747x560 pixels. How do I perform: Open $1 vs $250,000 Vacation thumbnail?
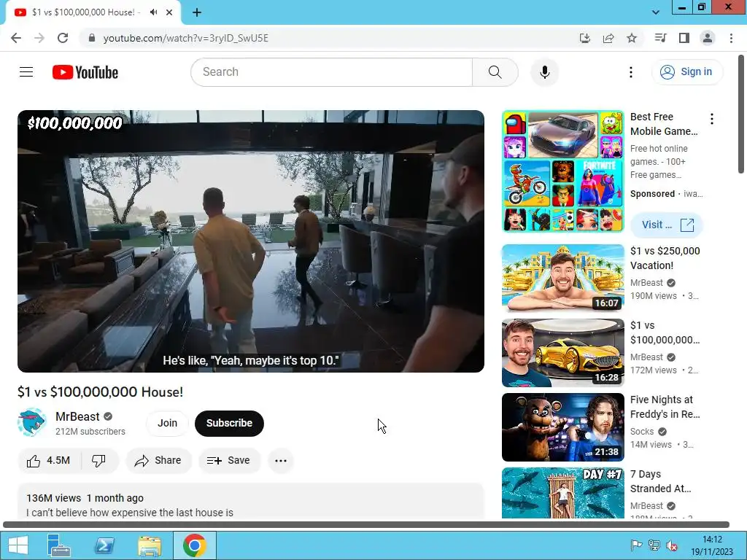(x=562, y=278)
